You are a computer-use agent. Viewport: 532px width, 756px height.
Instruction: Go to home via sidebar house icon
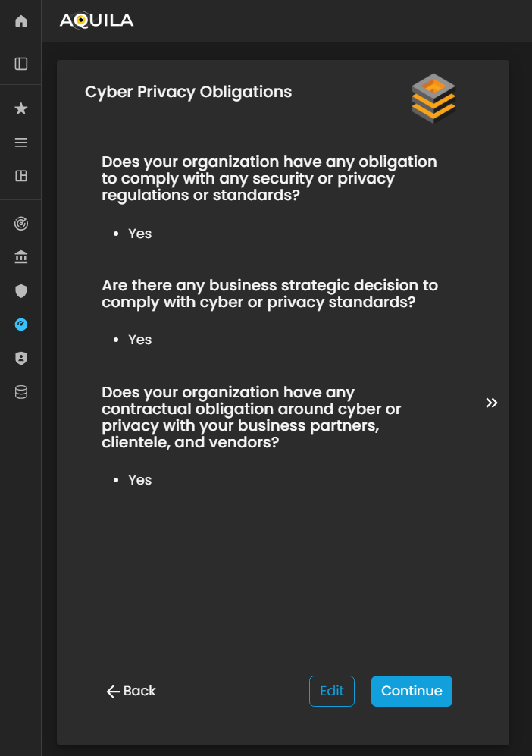21,21
